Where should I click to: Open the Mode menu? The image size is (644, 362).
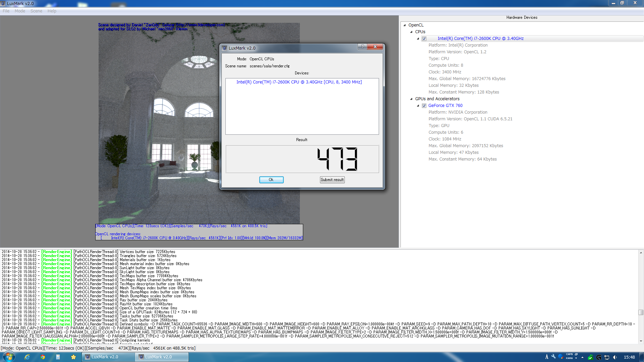(20, 11)
